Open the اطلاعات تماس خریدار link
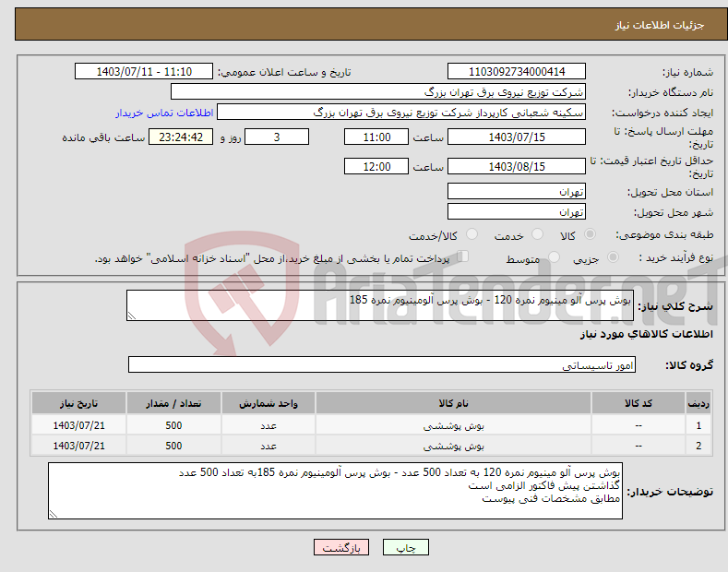Screen dimensions: 728x572 pos(164,113)
